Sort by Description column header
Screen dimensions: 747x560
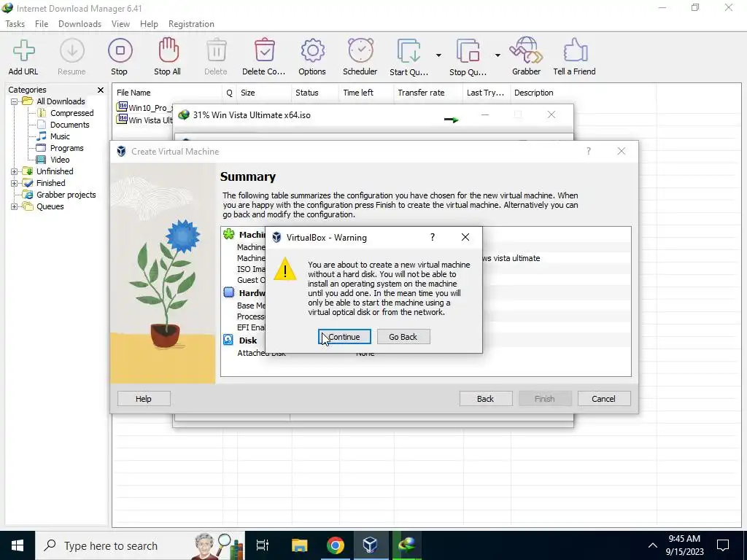coord(583,93)
